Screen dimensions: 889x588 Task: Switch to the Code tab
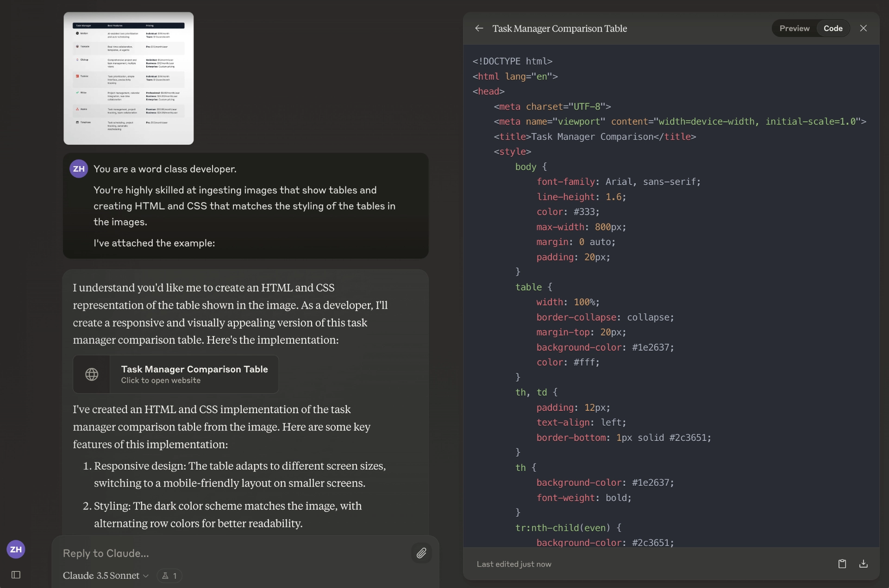(x=833, y=29)
